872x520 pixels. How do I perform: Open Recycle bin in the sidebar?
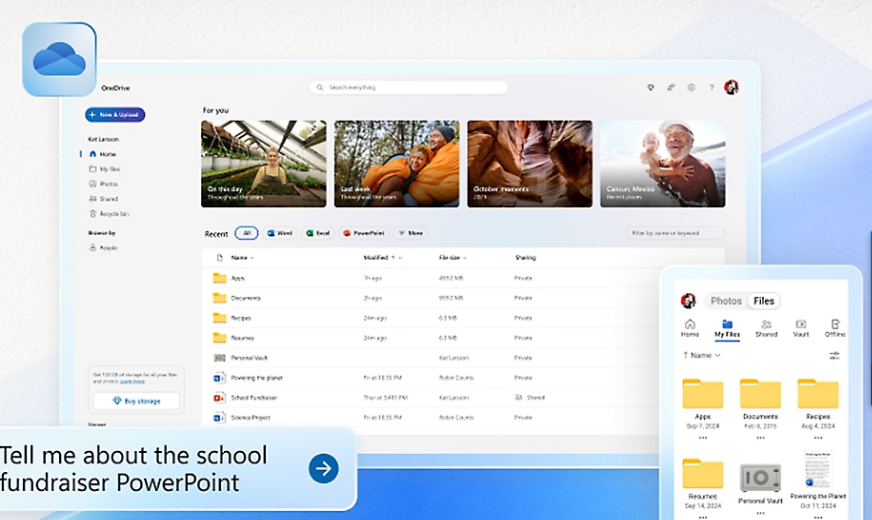109,214
